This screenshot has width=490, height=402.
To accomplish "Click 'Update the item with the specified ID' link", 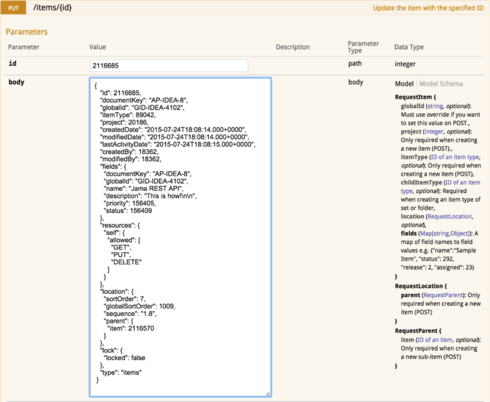I will point(428,8).
